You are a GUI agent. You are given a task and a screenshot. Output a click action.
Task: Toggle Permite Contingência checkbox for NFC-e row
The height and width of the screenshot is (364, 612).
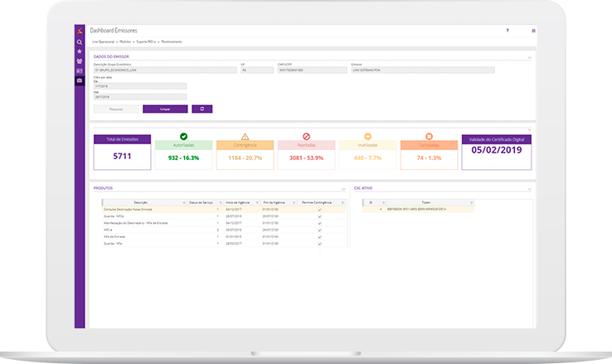(319, 230)
